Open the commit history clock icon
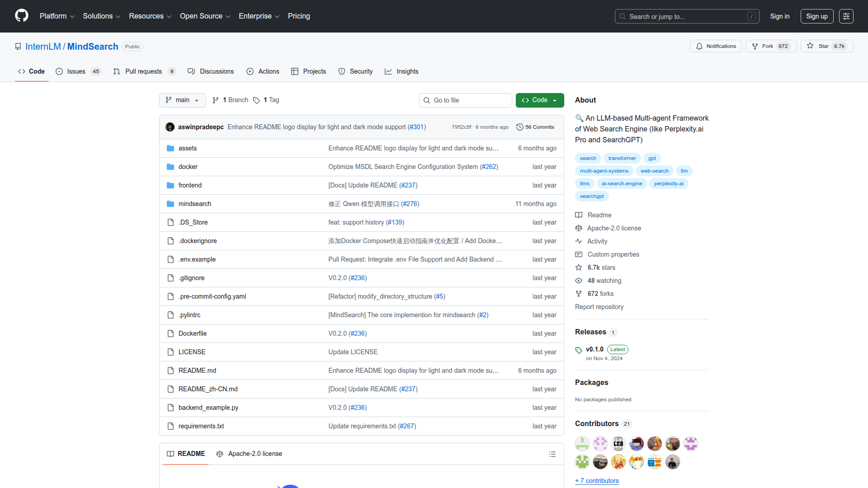The image size is (868, 488). 519,127
